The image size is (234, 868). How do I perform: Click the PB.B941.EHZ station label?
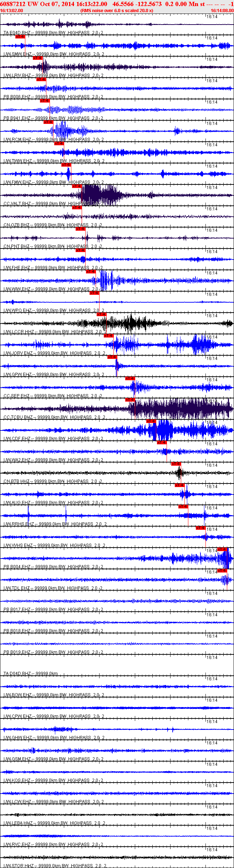point(17,118)
